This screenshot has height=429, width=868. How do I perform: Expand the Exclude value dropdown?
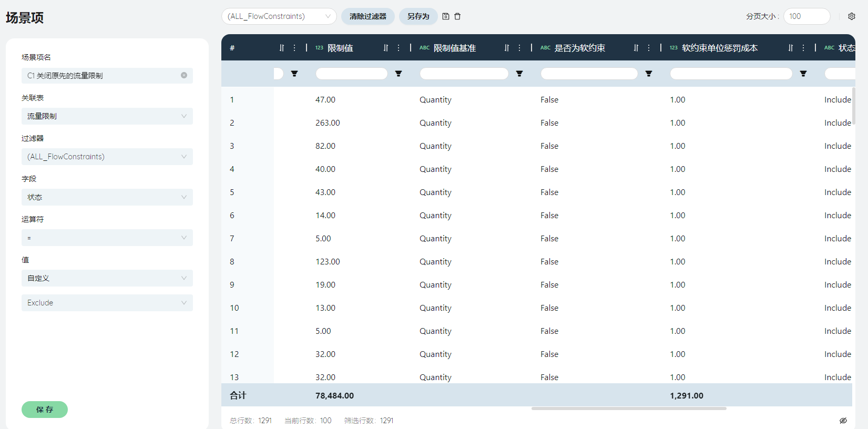tap(107, 303)
